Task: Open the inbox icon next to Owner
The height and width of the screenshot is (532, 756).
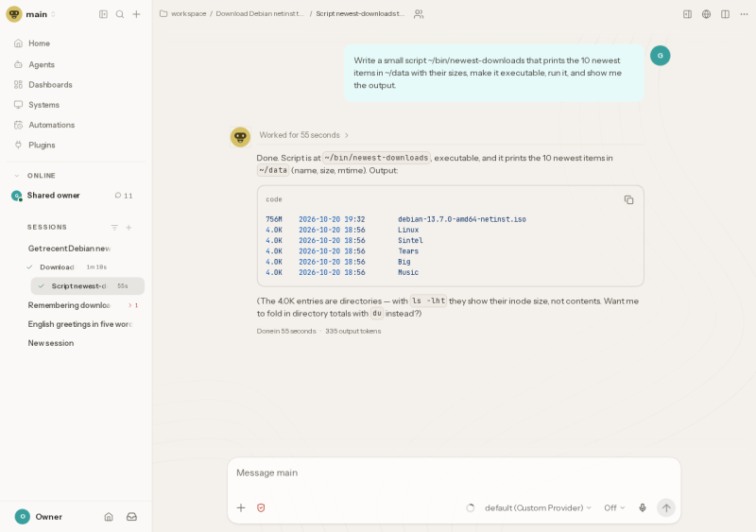Action: pyautogui.click(x=131, y=517)
